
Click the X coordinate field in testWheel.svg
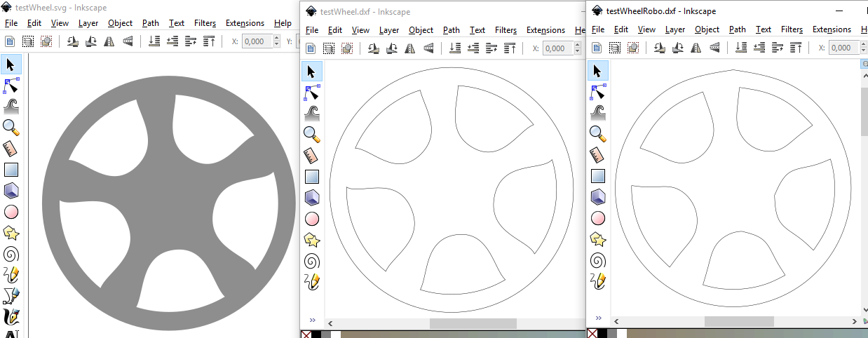[259, 41]
